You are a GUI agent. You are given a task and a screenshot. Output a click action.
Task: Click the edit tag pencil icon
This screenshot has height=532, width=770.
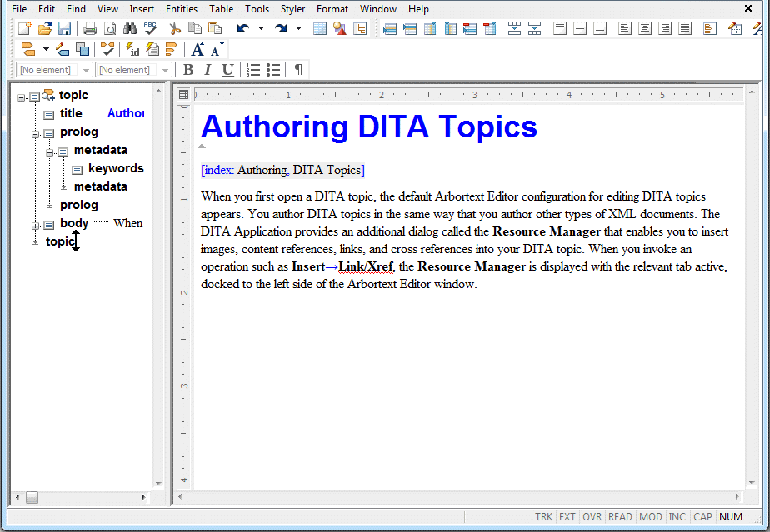tap(62, 49)
